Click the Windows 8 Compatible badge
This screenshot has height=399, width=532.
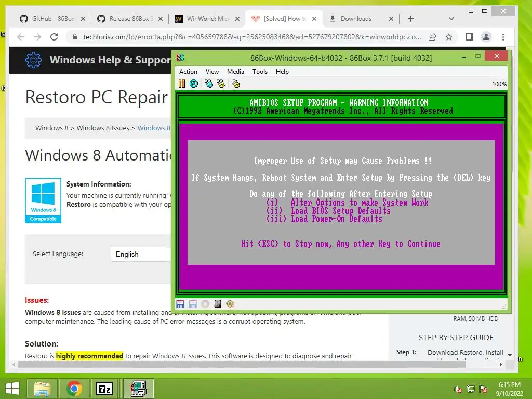pos(43,201)
